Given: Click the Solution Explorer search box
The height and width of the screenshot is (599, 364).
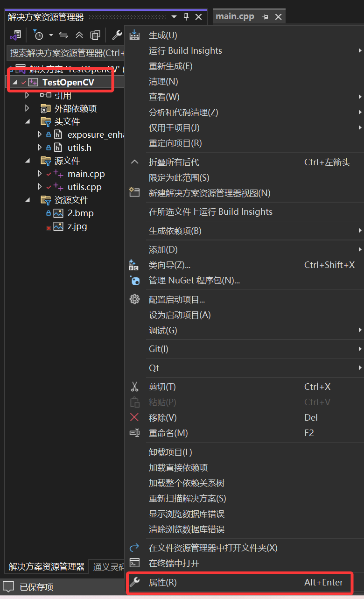Looking at the screenshot, I should point(66,53).
